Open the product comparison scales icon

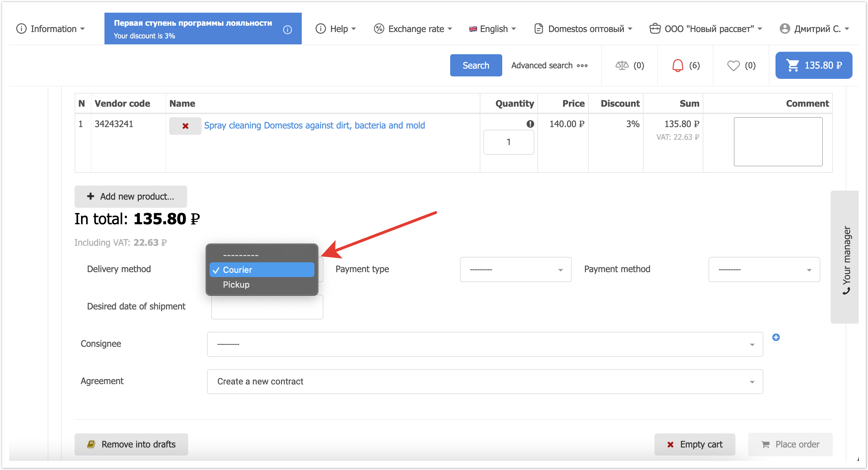tap(622, 65)
